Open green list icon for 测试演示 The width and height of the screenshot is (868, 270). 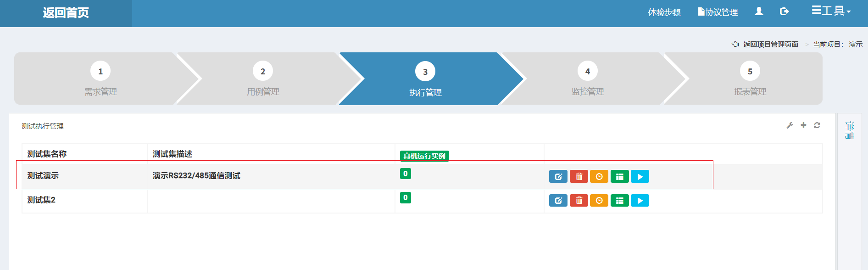click(620, 176)
